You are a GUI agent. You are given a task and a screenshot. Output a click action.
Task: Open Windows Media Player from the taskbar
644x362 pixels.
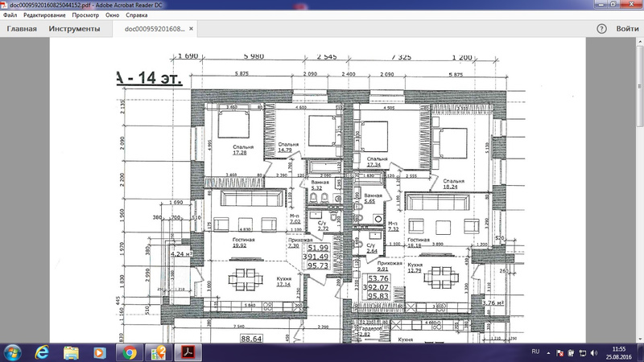point(99,353)
